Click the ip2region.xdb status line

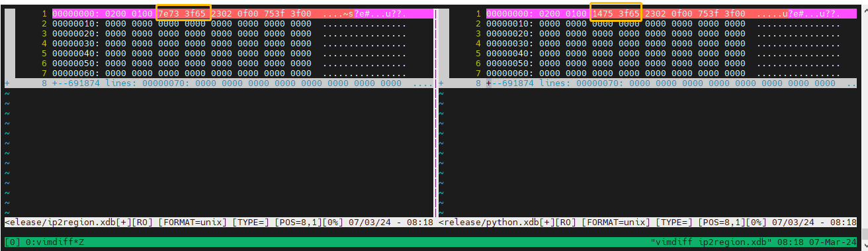[219, 223]
